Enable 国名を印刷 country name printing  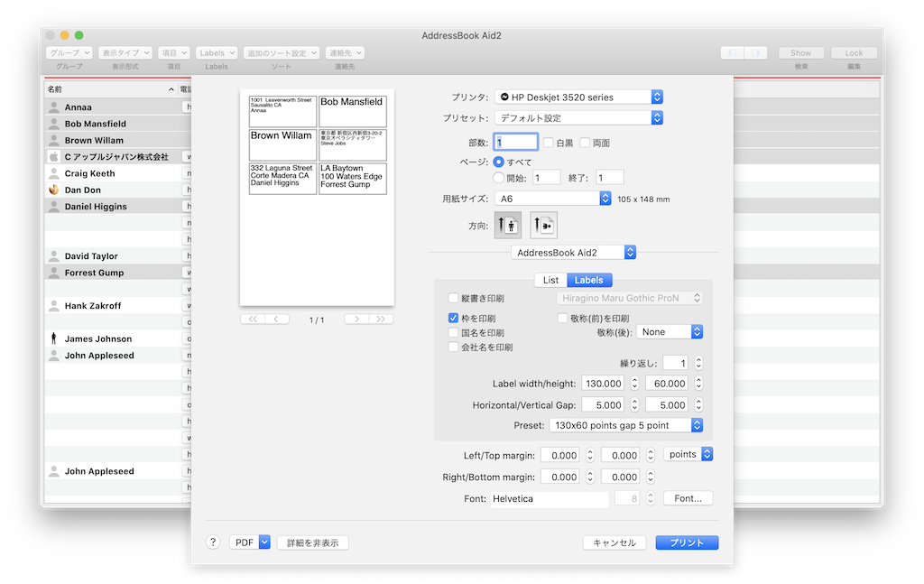coord(453,333)
